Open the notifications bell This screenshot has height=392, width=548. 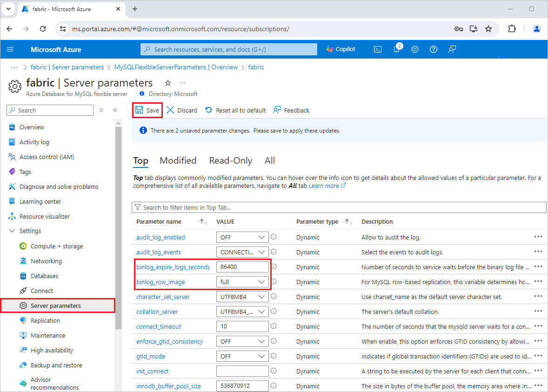(396, 49)
